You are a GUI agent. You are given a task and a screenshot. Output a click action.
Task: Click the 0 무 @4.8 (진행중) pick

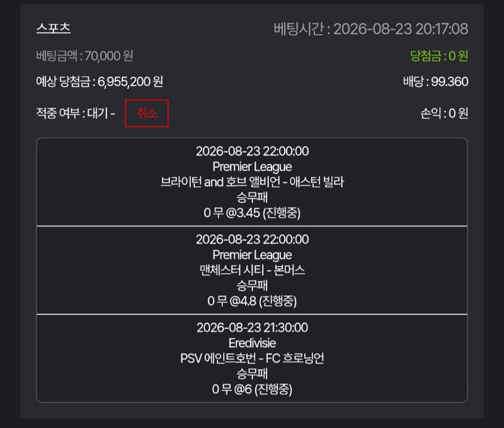point(252,301)
